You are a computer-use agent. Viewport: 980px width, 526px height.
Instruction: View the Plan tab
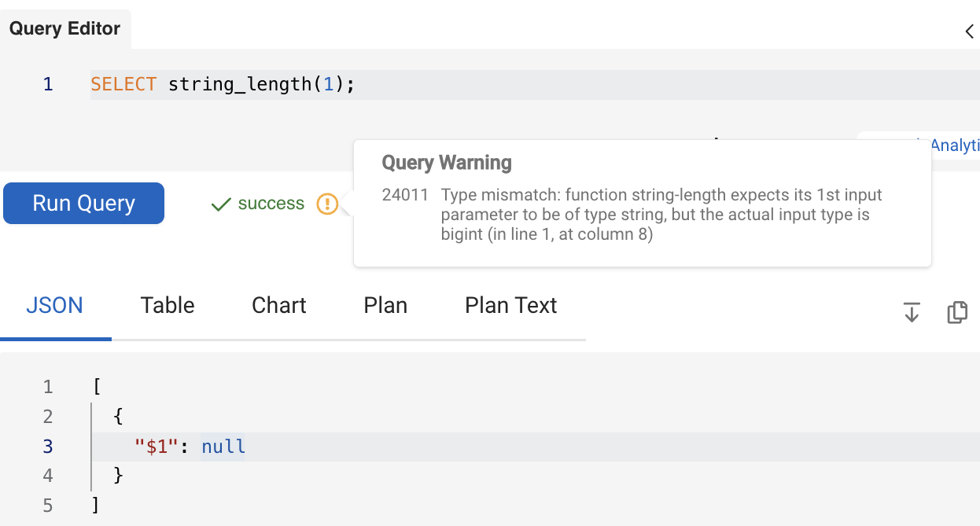[x=385, y=305]
